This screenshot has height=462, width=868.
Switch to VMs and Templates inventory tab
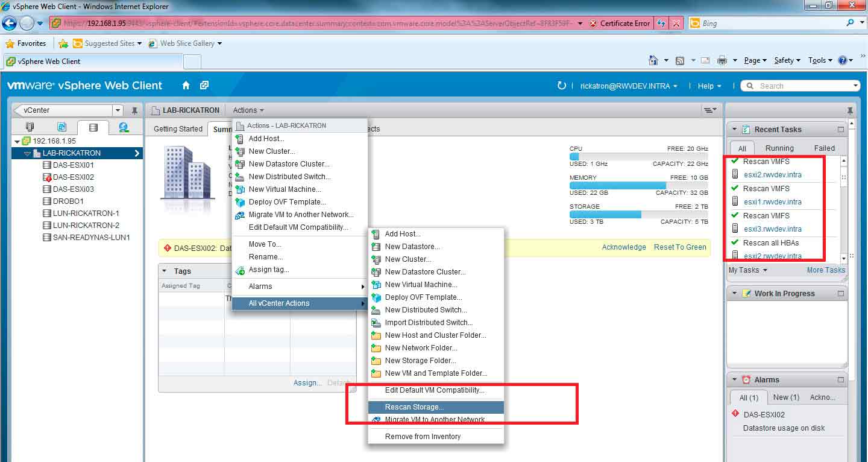pos(61,127)
